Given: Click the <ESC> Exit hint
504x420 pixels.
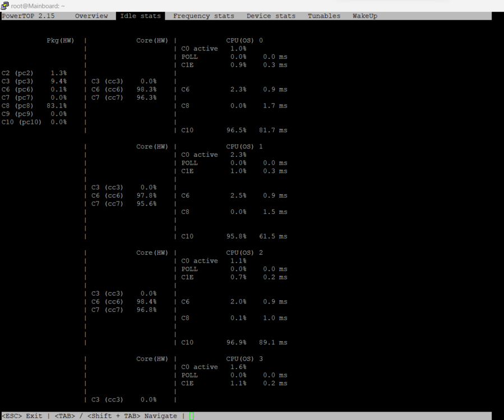Looking at the screenshot, I should tap(22, 416).
